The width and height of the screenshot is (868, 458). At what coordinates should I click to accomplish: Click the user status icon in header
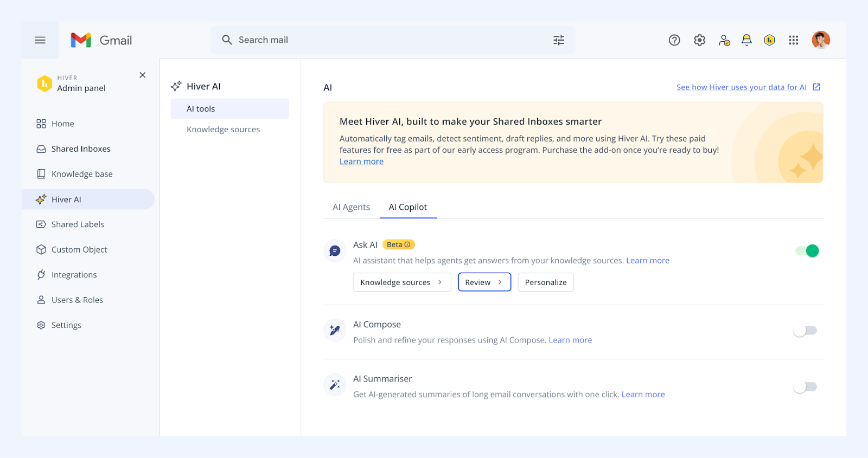point(724,40)
